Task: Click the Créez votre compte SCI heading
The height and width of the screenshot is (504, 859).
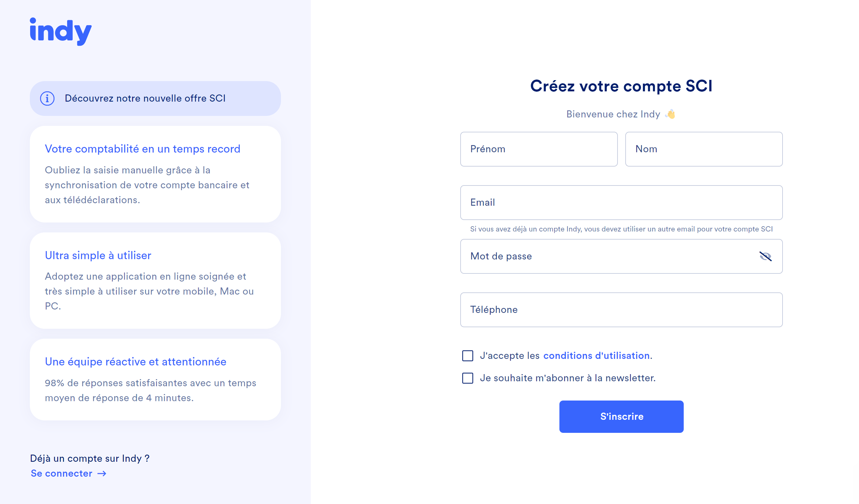Action: coord(621,86)
